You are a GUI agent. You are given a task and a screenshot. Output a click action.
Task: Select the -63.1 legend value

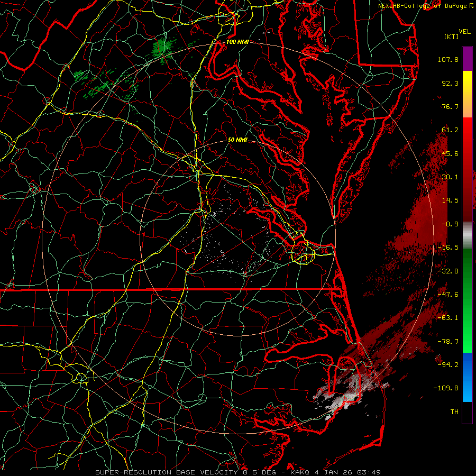point(448,318)
